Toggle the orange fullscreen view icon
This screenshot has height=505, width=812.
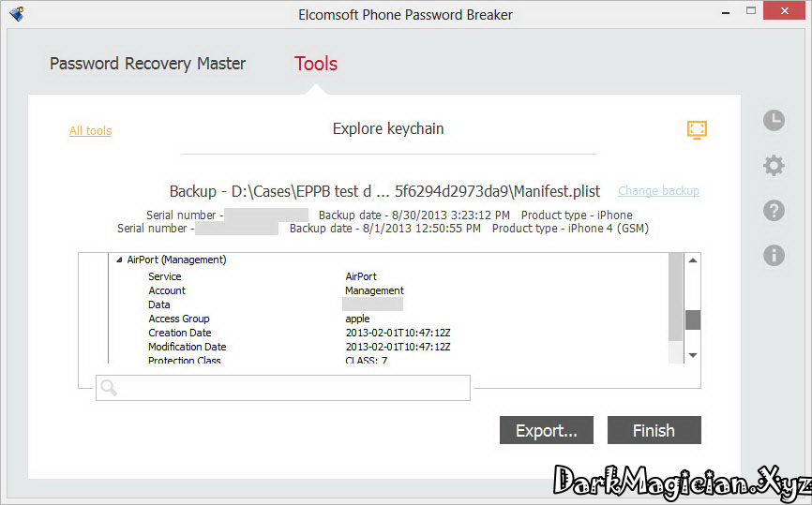697,129
